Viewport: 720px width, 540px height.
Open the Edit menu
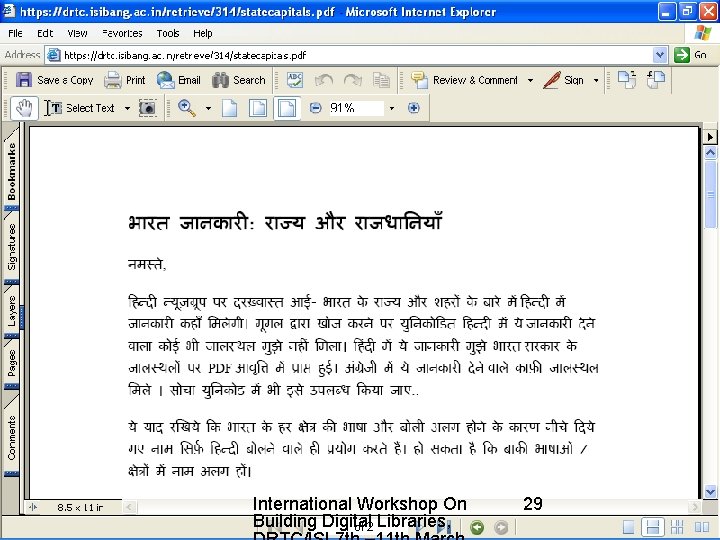coord(45,33)
